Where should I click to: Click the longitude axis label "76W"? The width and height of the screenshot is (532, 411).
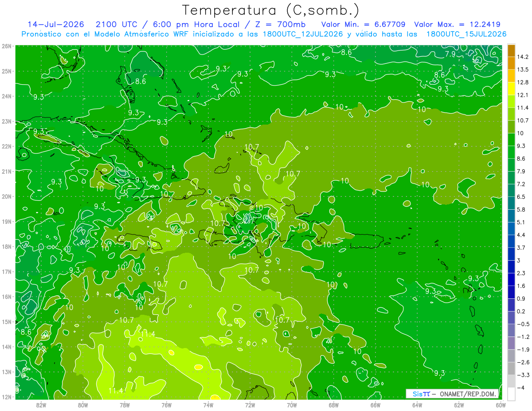point(167,405)
